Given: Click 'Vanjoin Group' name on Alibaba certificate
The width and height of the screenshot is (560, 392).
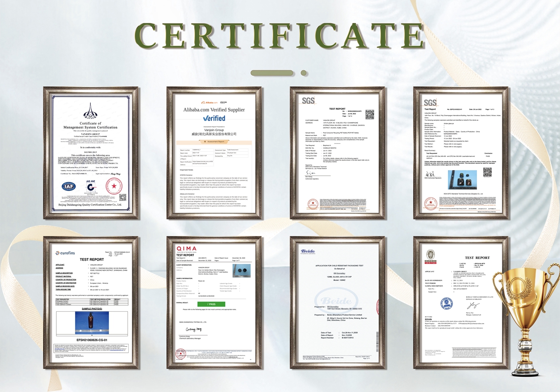Looking at the screenshot, I should pos(214,130).
